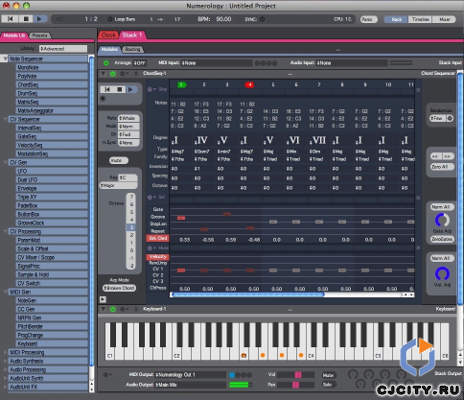Click the C2 key on keyboard
This screenshot has height=400, width=464.
tap(177, 348)
